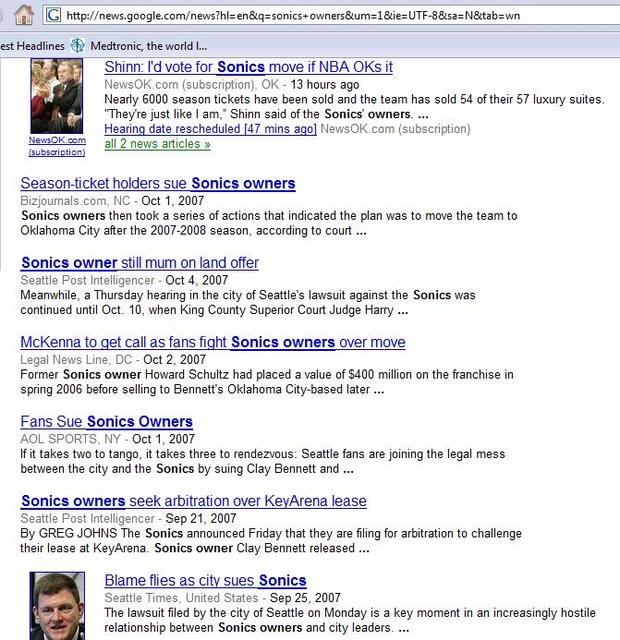
Task: Click the Medtronic bookmark icon
Action: (x=77, y=45)
